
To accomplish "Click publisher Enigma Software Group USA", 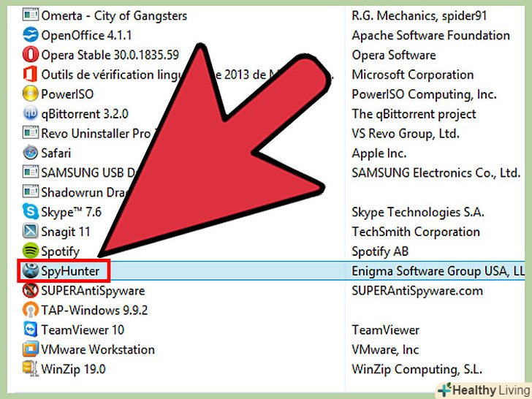I will (x=438, y=271).
